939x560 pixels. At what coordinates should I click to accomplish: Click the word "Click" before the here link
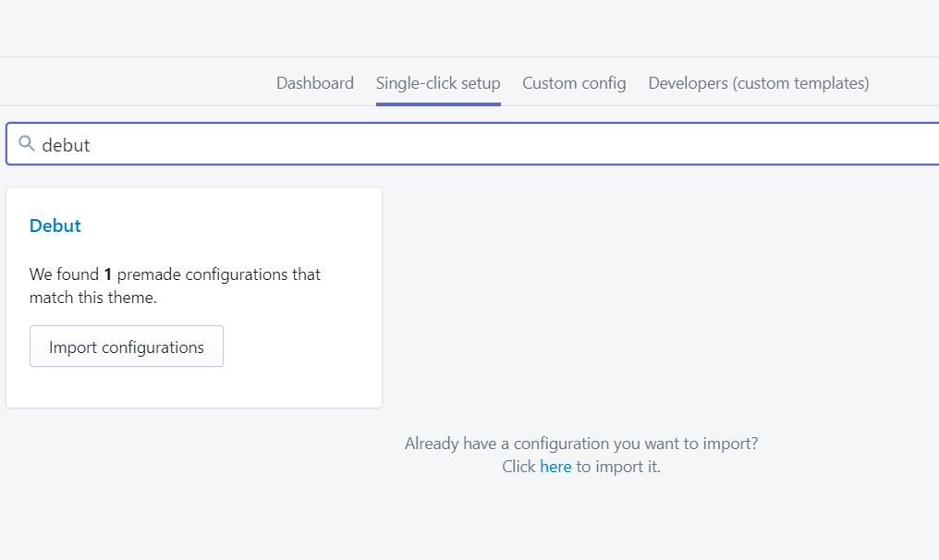click(x=518, y=467)
